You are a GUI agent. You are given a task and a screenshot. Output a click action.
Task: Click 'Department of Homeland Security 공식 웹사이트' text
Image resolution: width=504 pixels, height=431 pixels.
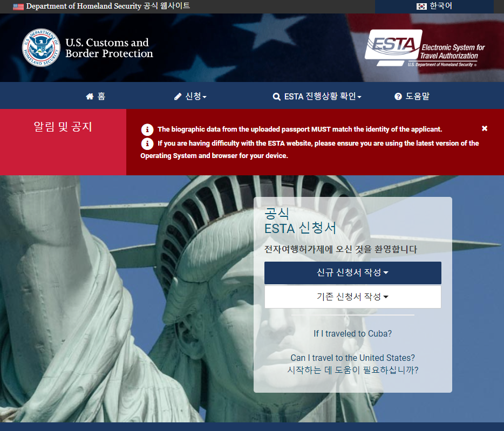click(x=108, y=6)
